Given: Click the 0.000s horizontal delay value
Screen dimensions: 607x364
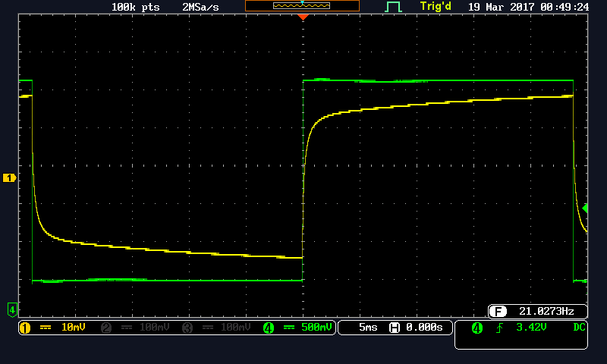Looking at the screenshot, I should tap(424, 328).
